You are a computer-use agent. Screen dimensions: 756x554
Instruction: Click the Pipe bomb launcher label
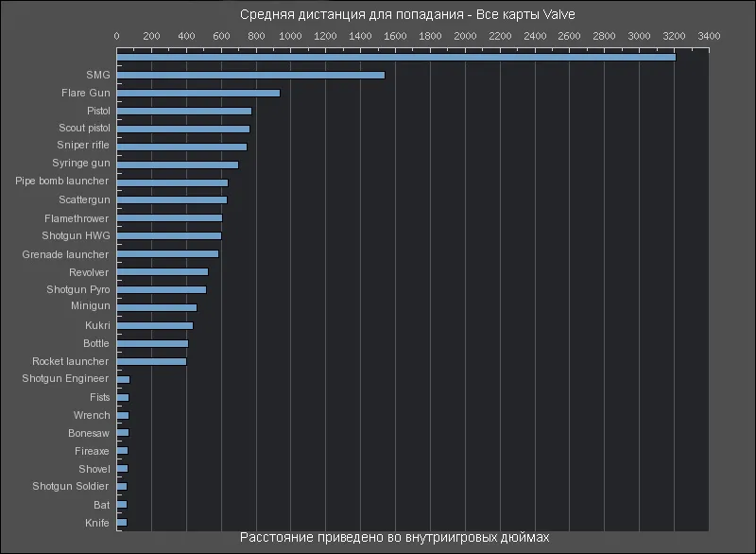click(61, 181)
